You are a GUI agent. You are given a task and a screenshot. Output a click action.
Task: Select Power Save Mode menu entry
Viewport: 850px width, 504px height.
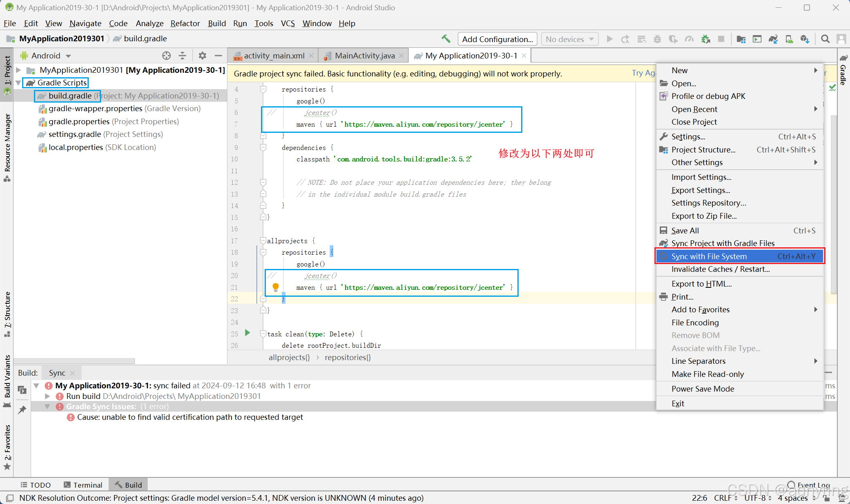click(702, 389)
